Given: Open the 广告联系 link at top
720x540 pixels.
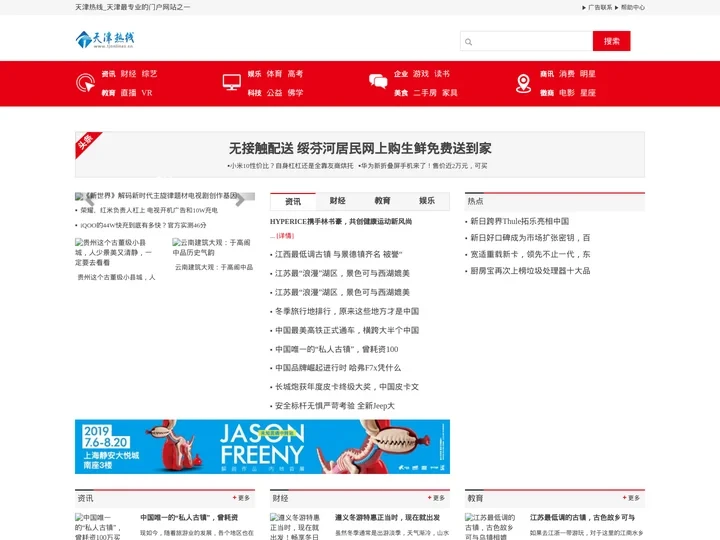Looking at the screenshot, I should [x=600, y=7].
